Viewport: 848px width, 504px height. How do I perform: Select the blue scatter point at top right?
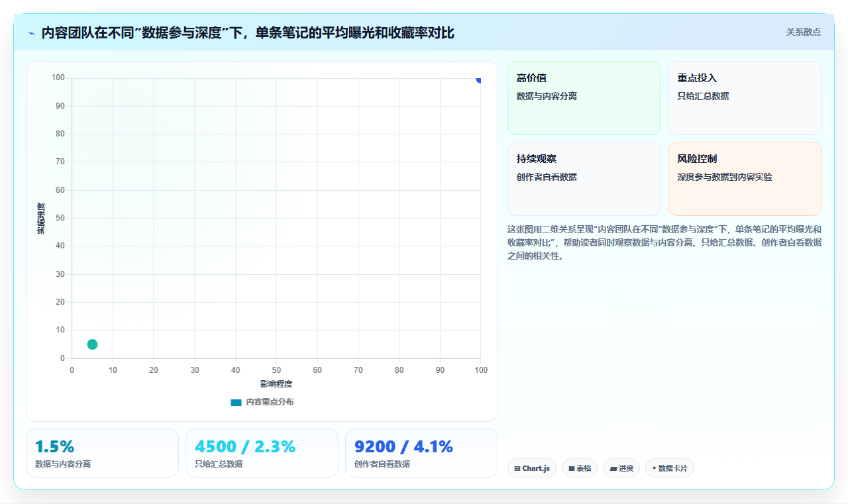pos(478,79)
